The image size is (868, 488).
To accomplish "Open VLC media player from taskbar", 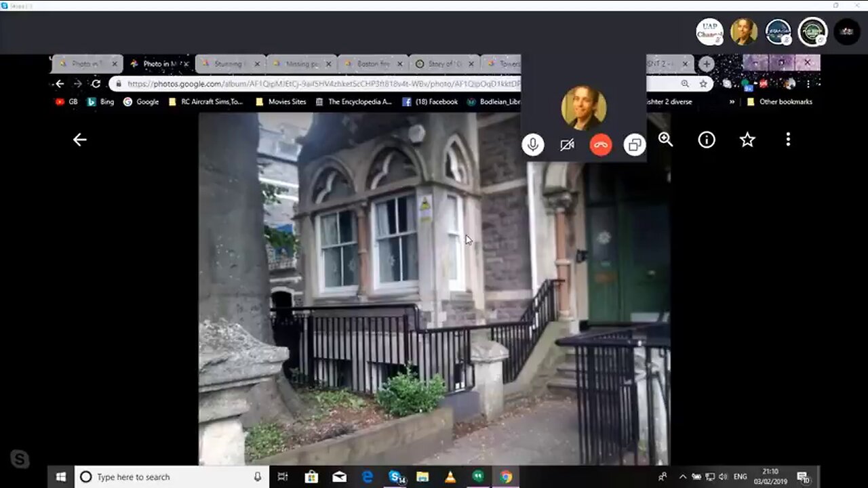I will (450, 477).
